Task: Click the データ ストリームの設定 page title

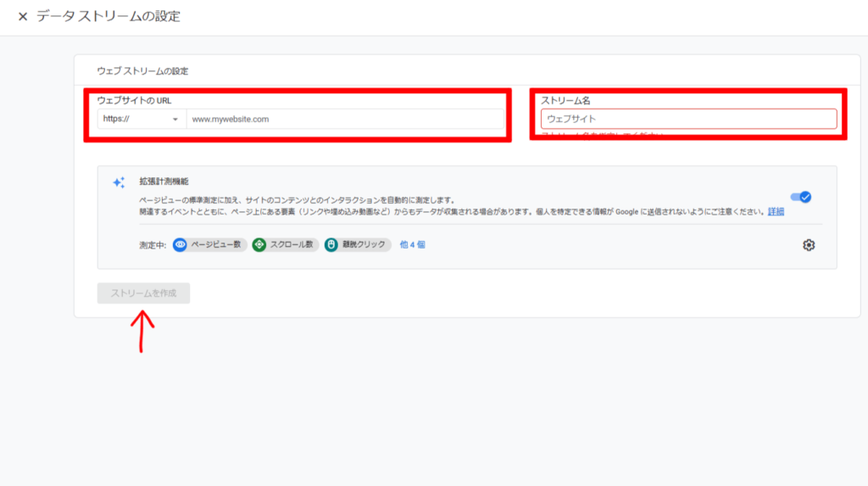Action: click(x=108, y=17)
